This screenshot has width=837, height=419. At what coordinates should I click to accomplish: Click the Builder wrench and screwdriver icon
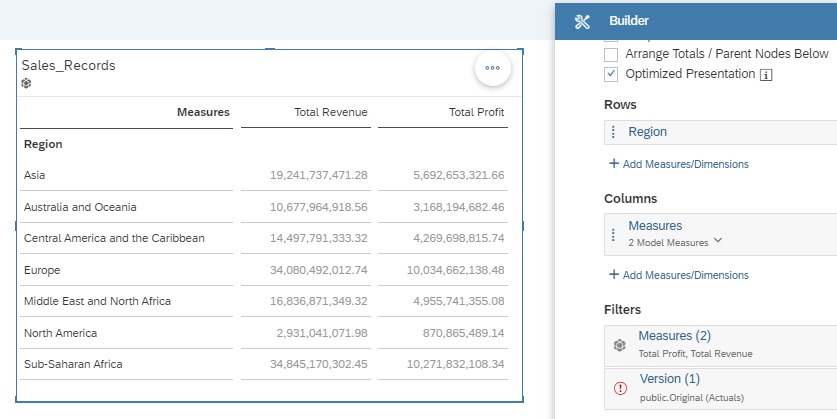pos(582,21)
